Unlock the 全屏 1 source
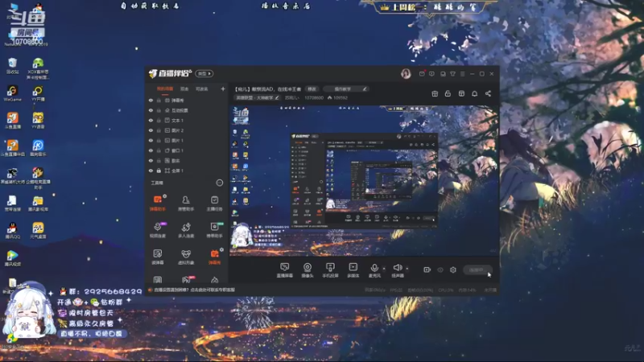The width and height of the screenshot is (644, 362). (159, 171)
